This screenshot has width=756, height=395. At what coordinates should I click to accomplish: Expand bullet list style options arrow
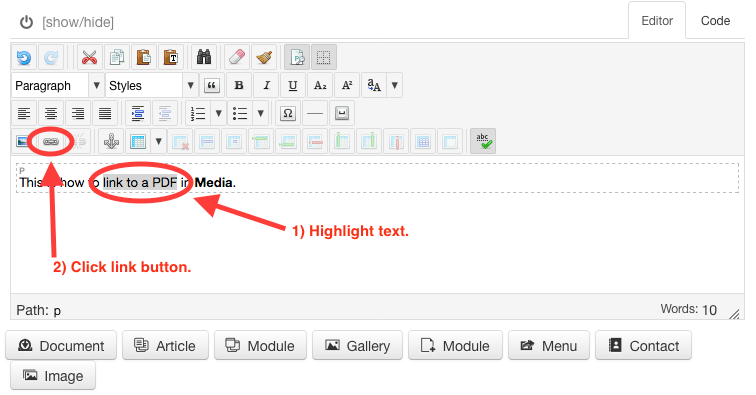[x=260, y=114]
